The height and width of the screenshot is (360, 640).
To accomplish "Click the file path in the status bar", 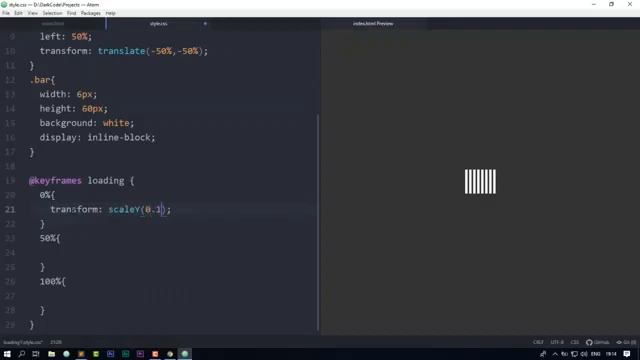I will point(23,342).
